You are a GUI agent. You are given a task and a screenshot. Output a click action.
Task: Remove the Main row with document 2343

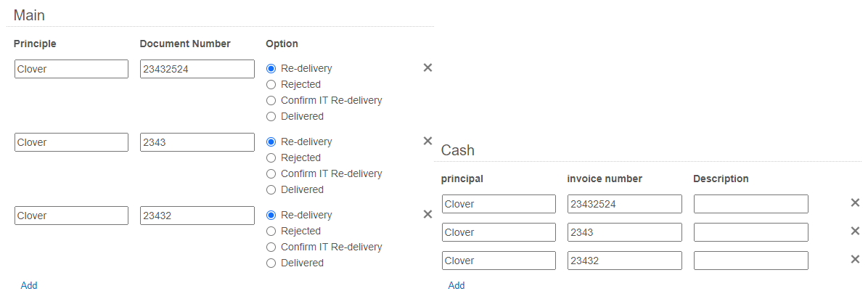427,141
